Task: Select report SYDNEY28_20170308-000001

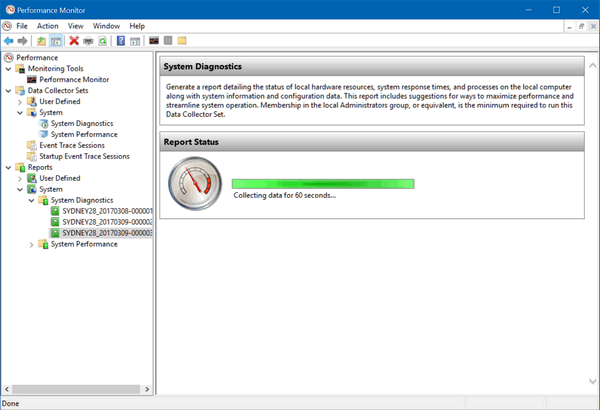Action: pos(107,211)
